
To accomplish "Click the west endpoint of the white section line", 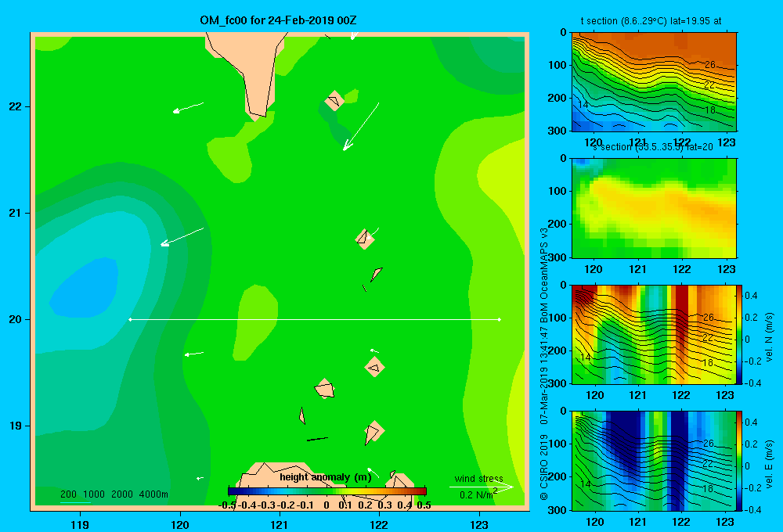I will coord(130,319).
